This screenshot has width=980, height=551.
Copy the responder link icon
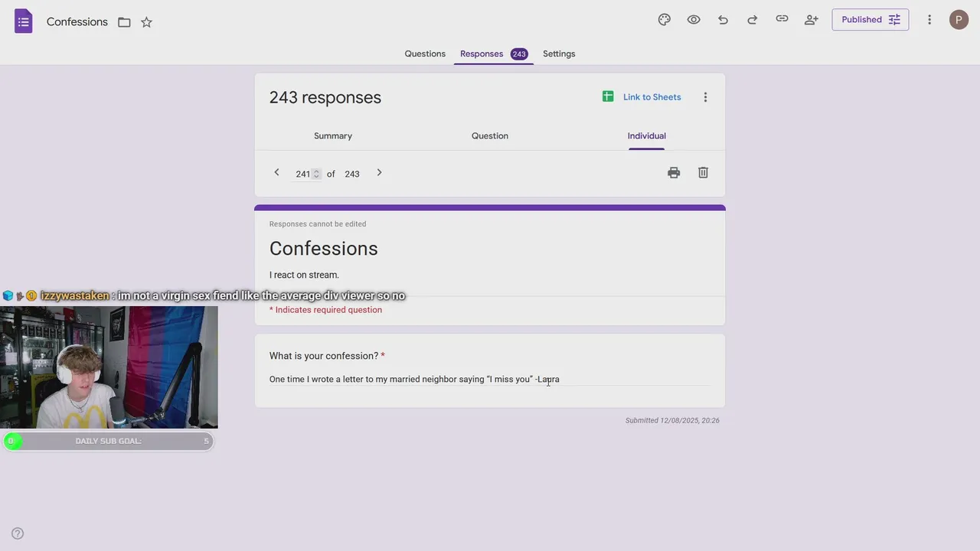click(782, 19)
